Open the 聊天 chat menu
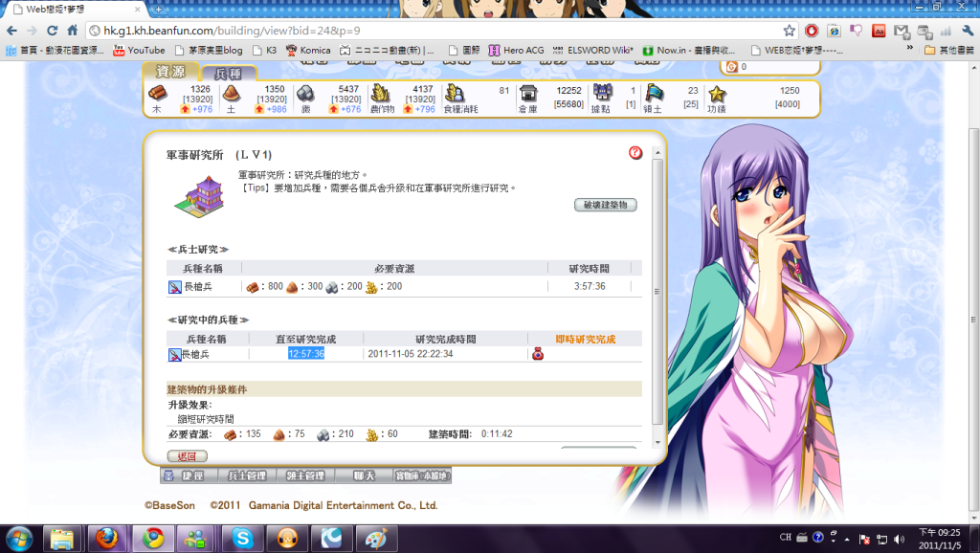Viewport: 980px width, 553px height. point(364,476)
